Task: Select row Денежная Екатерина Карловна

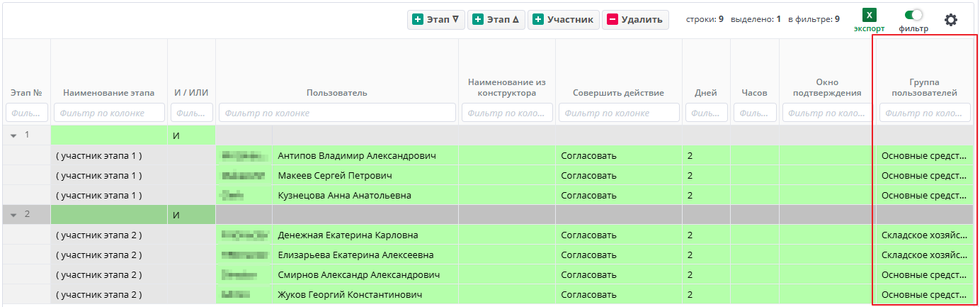Action: 348,235
